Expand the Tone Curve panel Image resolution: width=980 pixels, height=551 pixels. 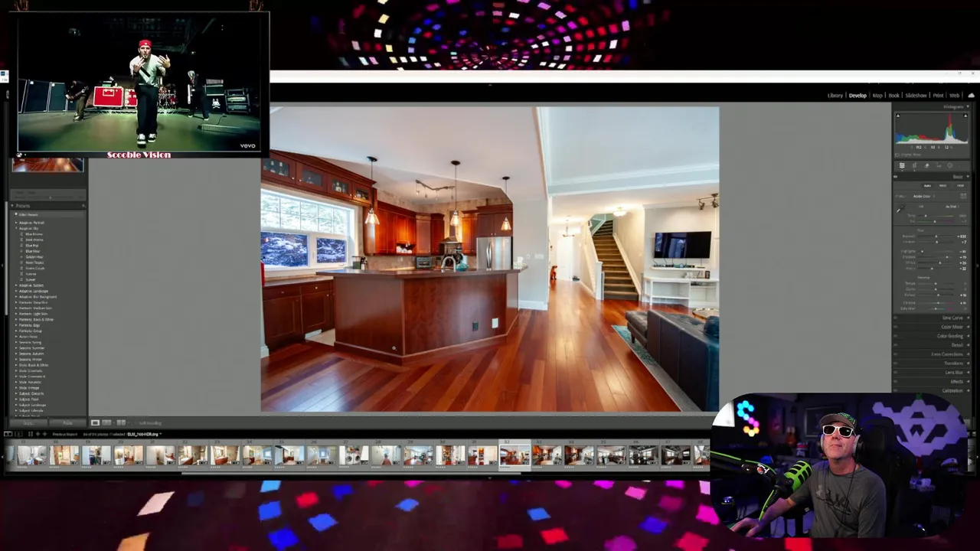[968, 318]
